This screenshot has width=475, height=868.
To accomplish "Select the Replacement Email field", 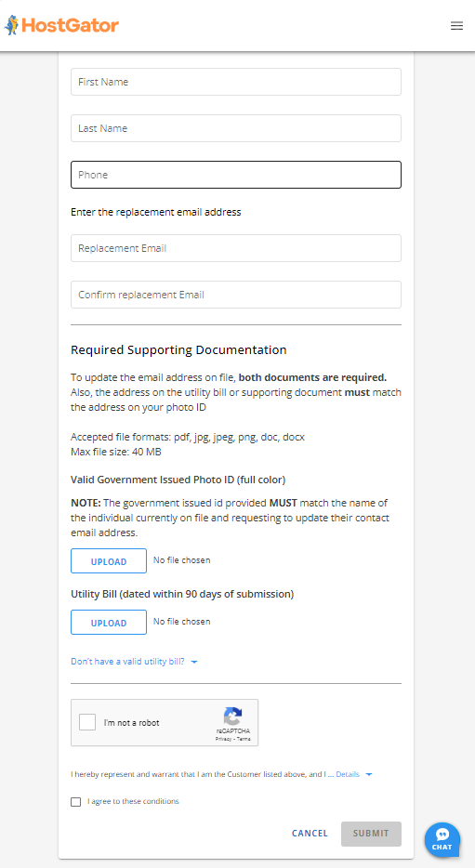I will pos(236,248).
